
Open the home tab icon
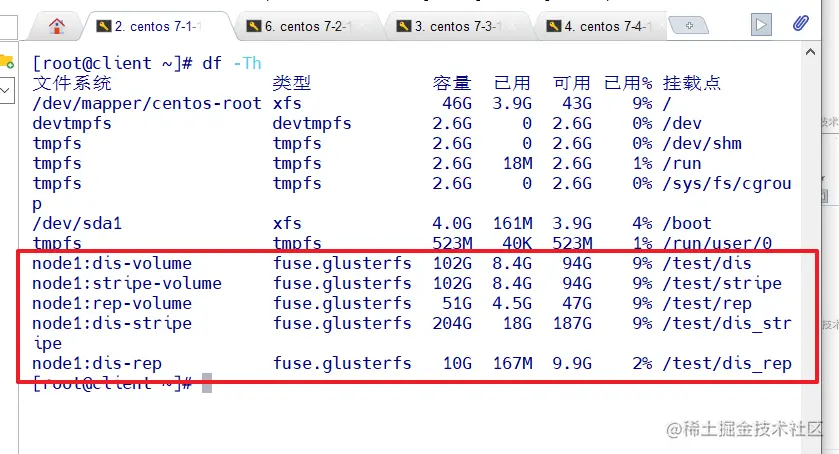pos(57,26)
